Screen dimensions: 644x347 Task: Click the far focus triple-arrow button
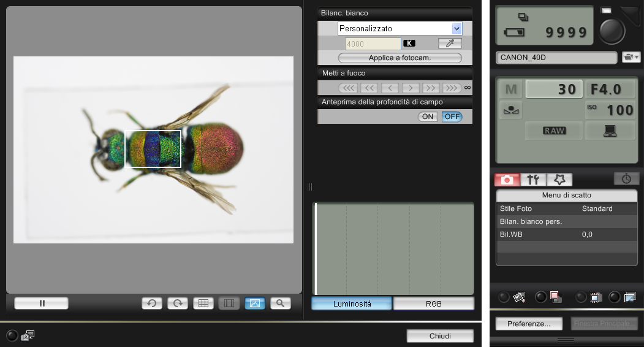(452, 88)
